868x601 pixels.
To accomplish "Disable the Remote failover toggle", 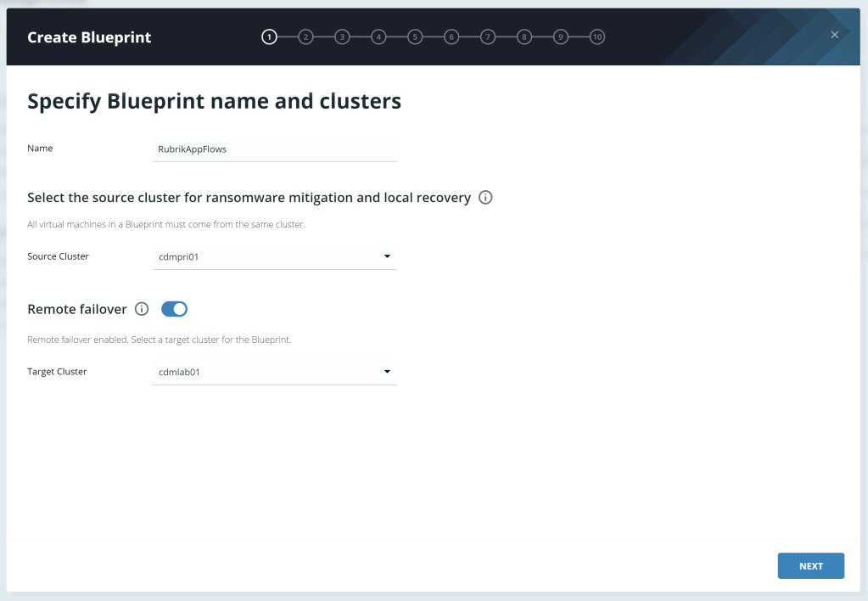I will coord(174,309).
